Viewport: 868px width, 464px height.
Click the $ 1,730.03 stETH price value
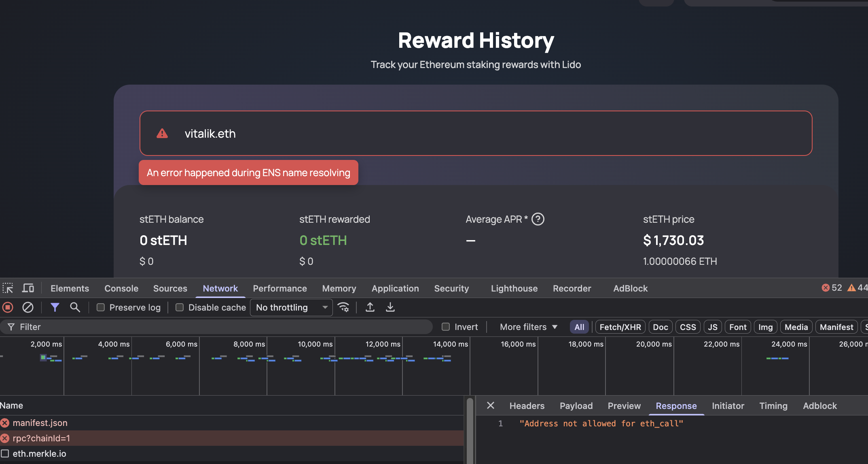click(673, 241)
